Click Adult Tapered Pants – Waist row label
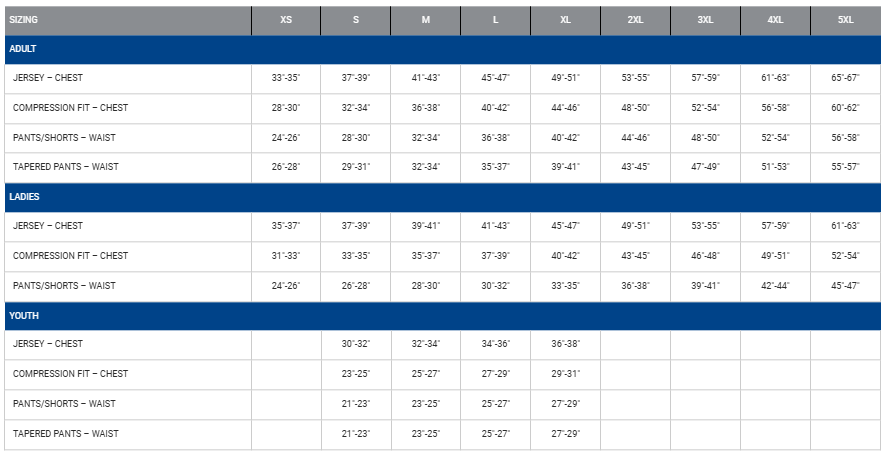 coord(66,167)
